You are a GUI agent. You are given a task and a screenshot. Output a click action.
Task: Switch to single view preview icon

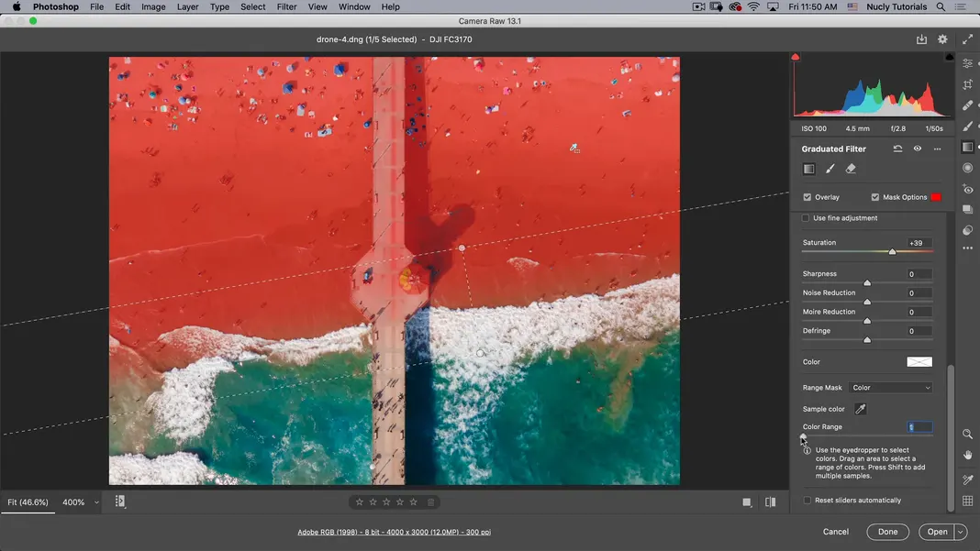coord(746,502)
